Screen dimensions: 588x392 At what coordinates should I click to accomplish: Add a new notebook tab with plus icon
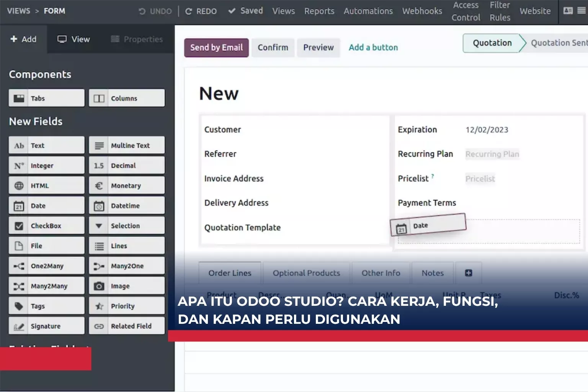pyautogui.click(x=468, y=273)
